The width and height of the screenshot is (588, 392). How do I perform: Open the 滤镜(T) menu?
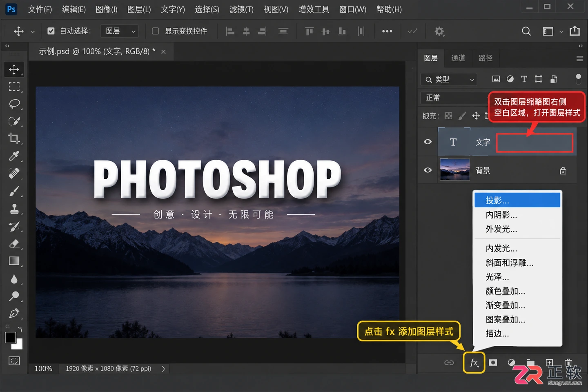coord(241,9)
